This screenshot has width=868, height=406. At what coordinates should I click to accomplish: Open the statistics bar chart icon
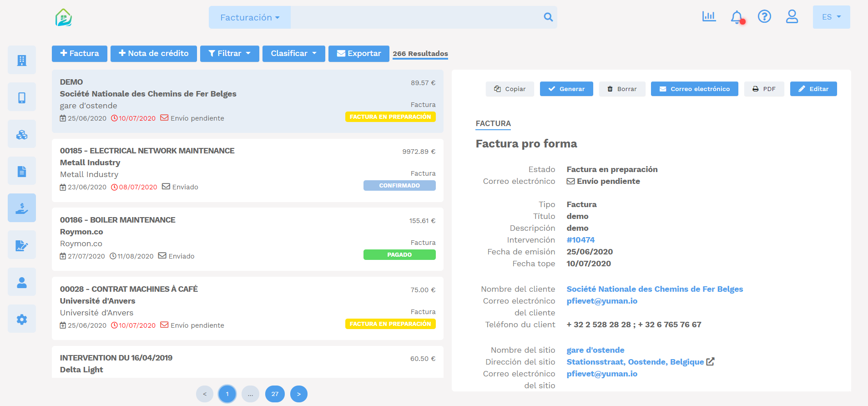click(x=709, y=17)
